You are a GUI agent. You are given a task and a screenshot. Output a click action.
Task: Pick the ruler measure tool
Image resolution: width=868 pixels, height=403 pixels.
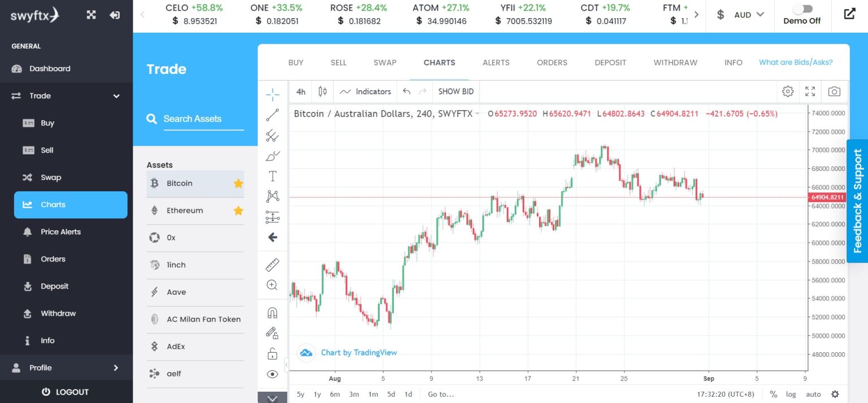(272, 264)
